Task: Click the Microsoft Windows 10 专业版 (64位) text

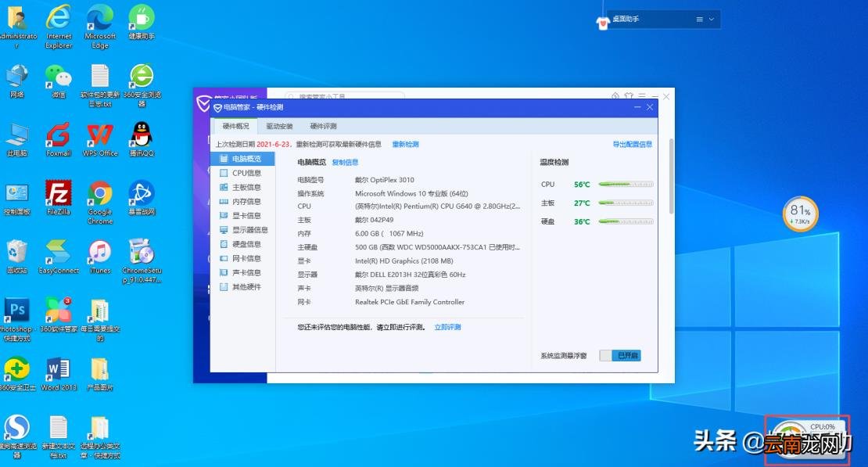Action: tap(411, 194)
